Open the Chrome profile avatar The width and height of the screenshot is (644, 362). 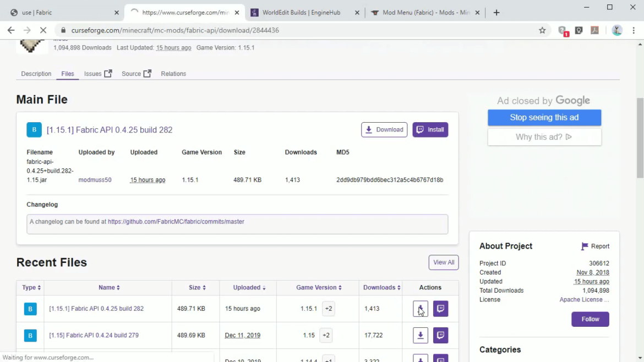tap(617, 30)
